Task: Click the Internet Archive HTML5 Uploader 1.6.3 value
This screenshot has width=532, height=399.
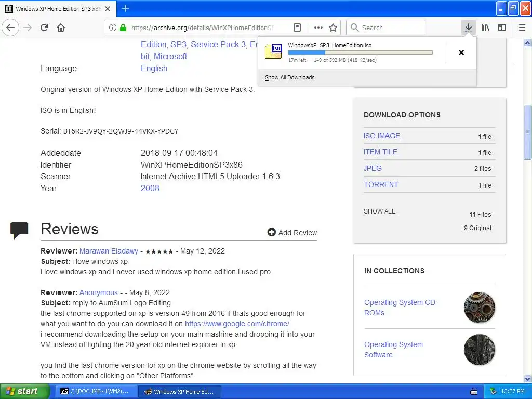Action: coord(210,177)
